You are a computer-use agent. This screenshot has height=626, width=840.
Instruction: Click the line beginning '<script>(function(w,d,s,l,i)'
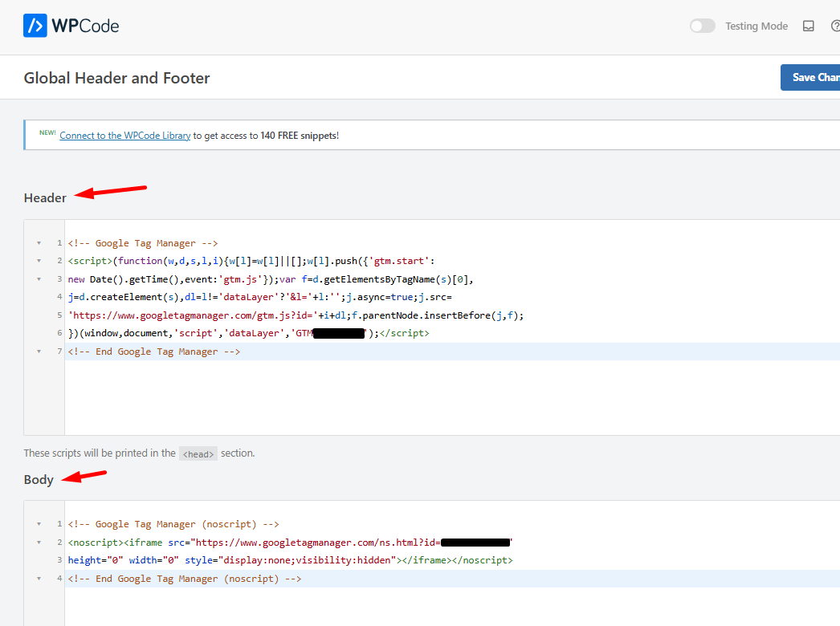click(x=251, y=261)
